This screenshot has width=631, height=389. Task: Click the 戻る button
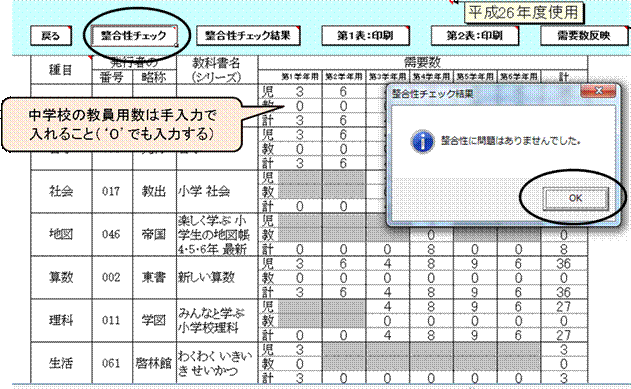(51, 36)
